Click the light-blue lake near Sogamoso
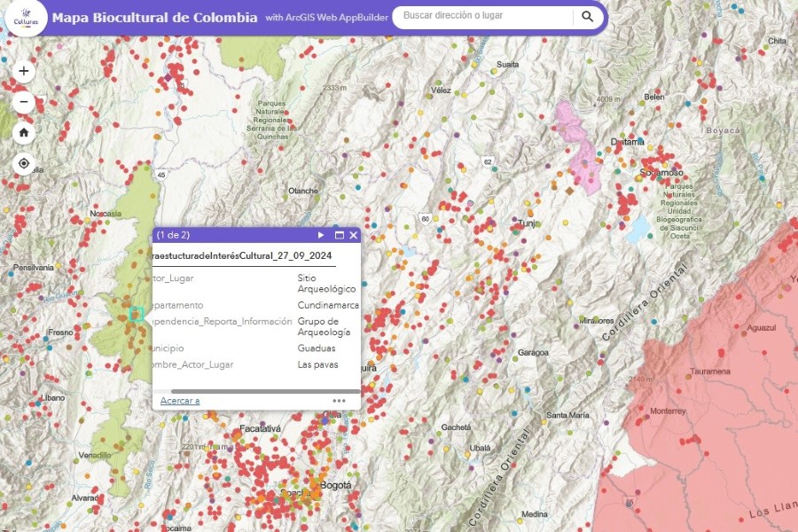798x532 pixels. pos(637,230)
